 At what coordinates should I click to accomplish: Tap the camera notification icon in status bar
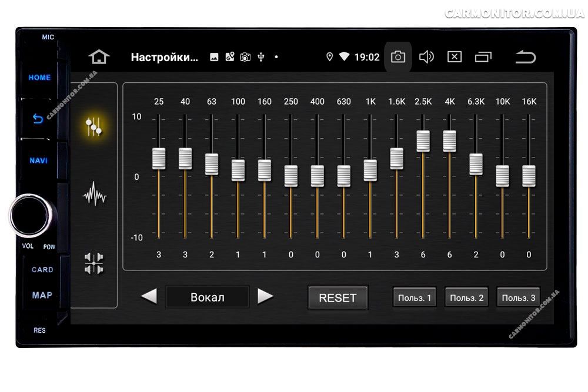(245, 57)
